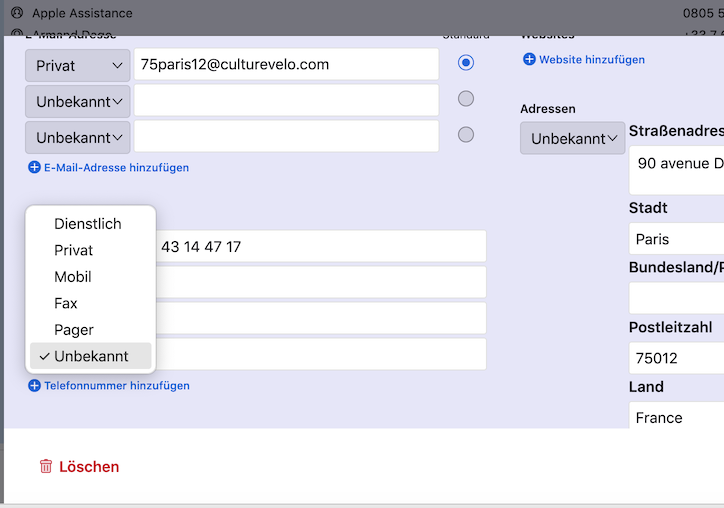724x508 pixels.
Task: Click the contact icon beside Apple Assistance
Action: click(x=17, y=12)
